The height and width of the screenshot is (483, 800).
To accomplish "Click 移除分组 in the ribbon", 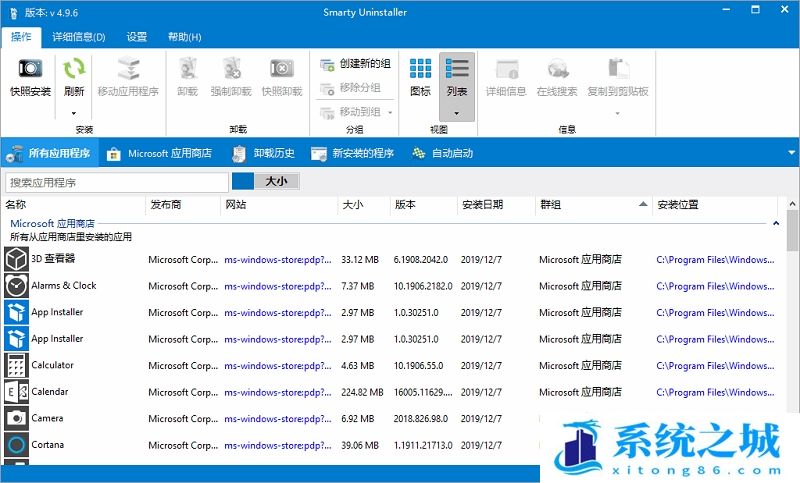I will (x=350, y=88).
